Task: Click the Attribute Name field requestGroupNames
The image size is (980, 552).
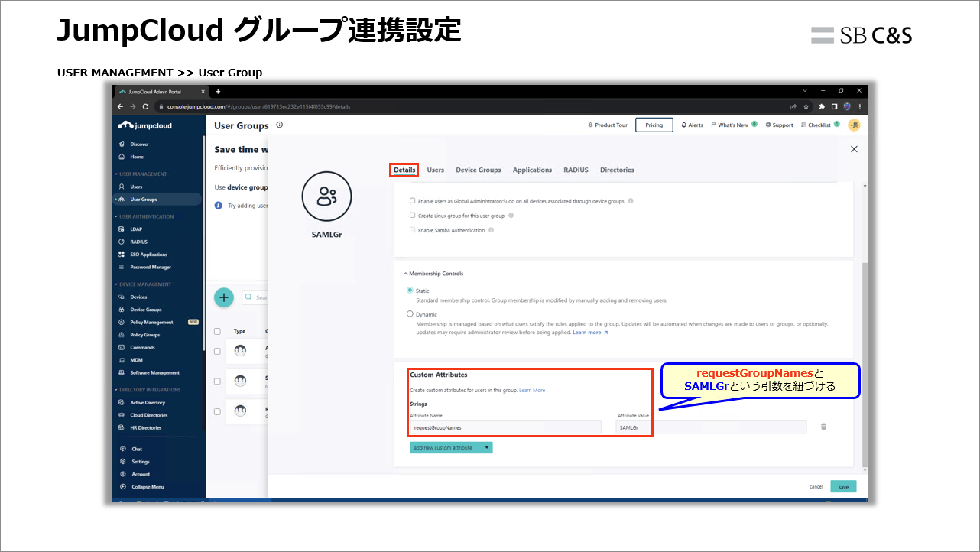Action: 505,427
